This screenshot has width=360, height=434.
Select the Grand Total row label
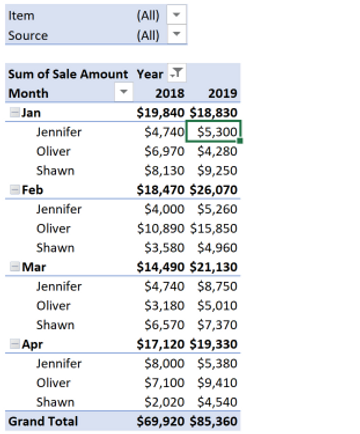click(x=43, y=421)
